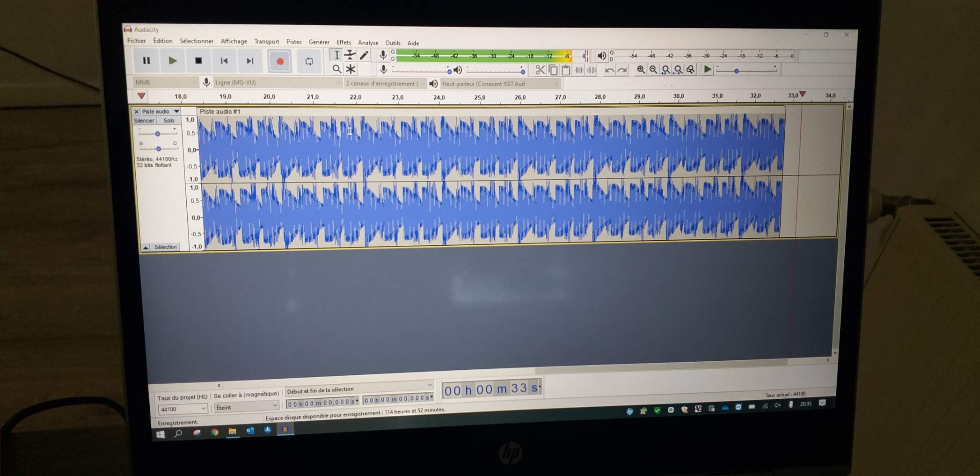Screen dimensions: 980x476
Task: Skip to end of track
Action: [x=250, y=61]
